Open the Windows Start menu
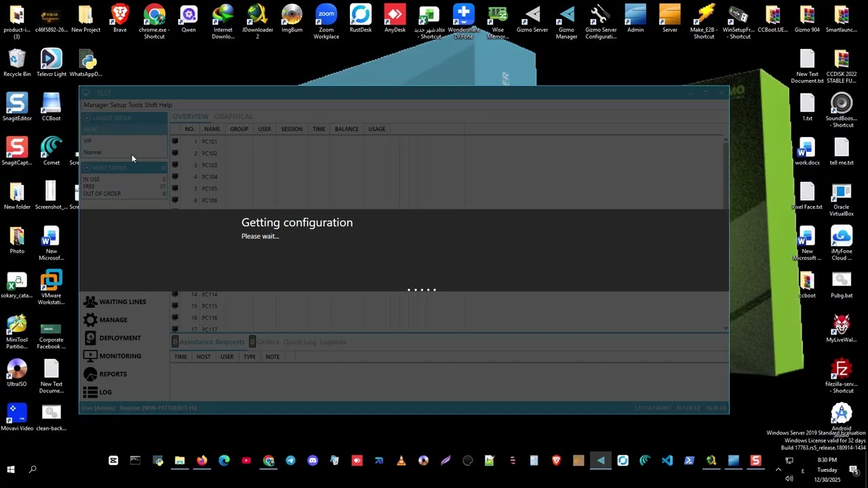 (11, 469)
